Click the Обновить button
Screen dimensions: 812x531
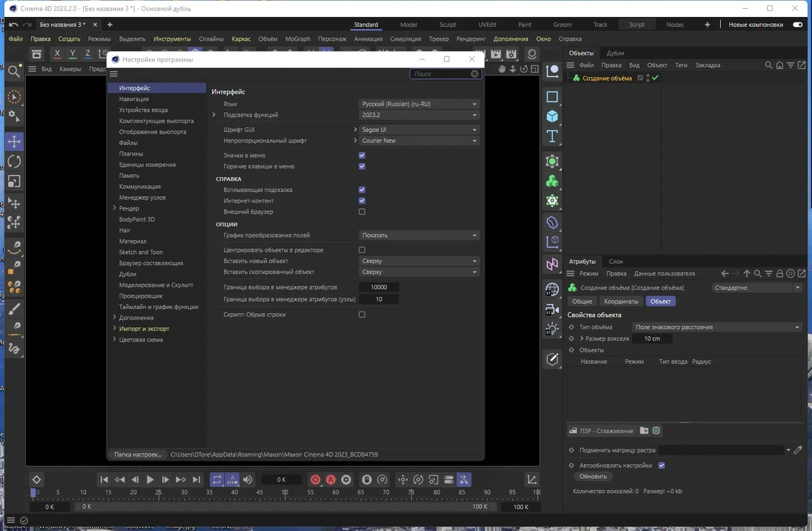point(593,476)
